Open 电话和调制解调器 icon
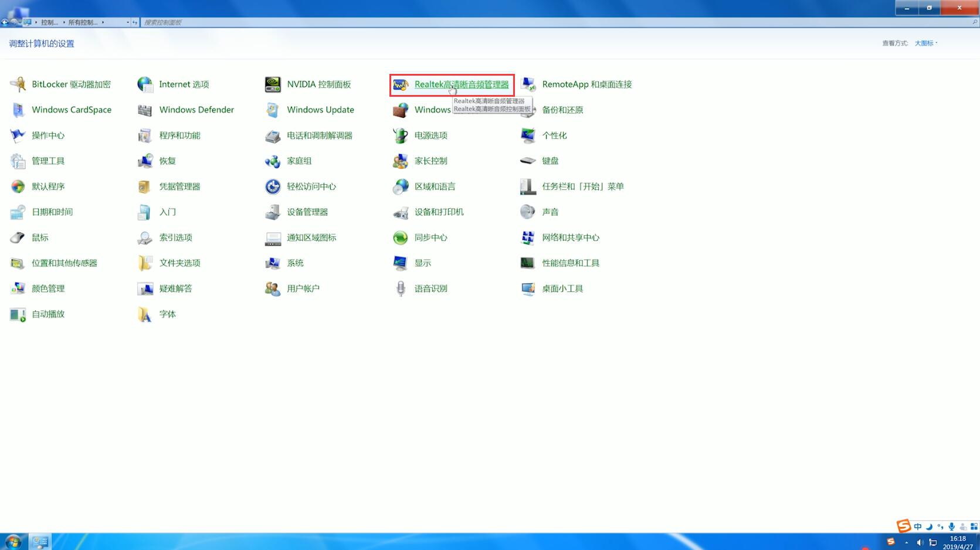This screenshot has width=980, height=550. point(273,135)
